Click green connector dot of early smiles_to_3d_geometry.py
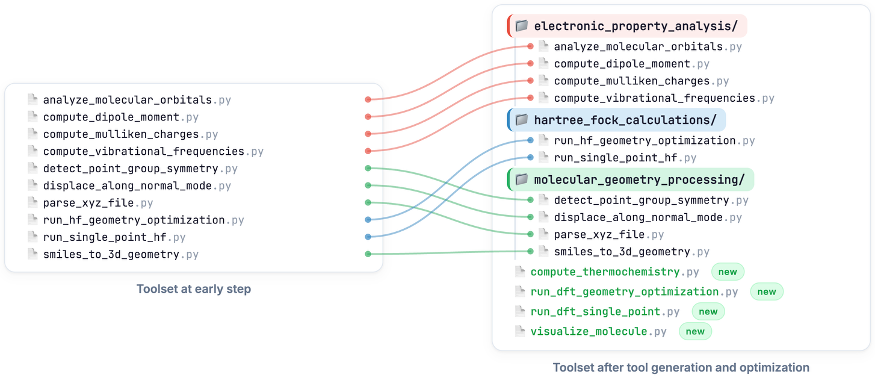 point(368,254)
